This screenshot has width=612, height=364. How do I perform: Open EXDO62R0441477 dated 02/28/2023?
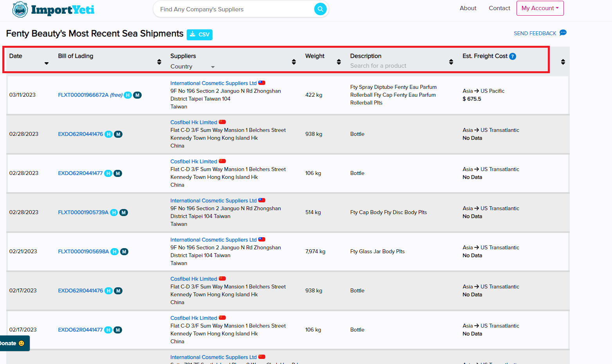tap(80, 173)
